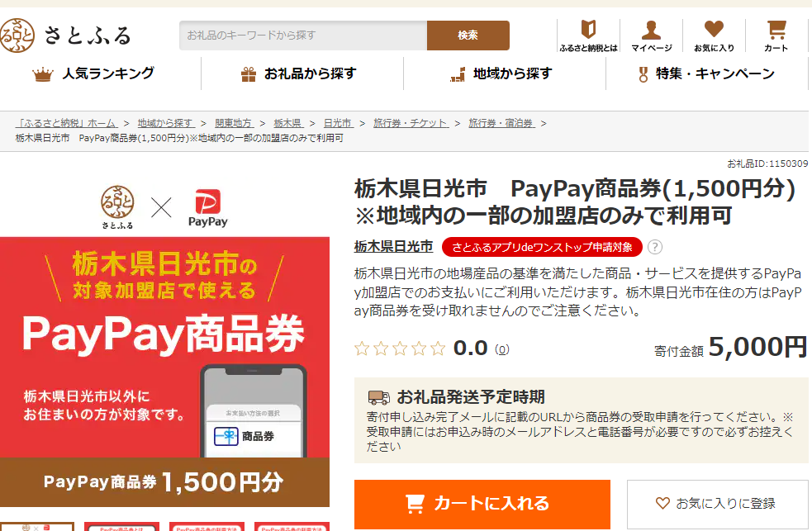Click 日光市 breadcrumb link
The height and width of the screenshot is (531, 812).
338,123
